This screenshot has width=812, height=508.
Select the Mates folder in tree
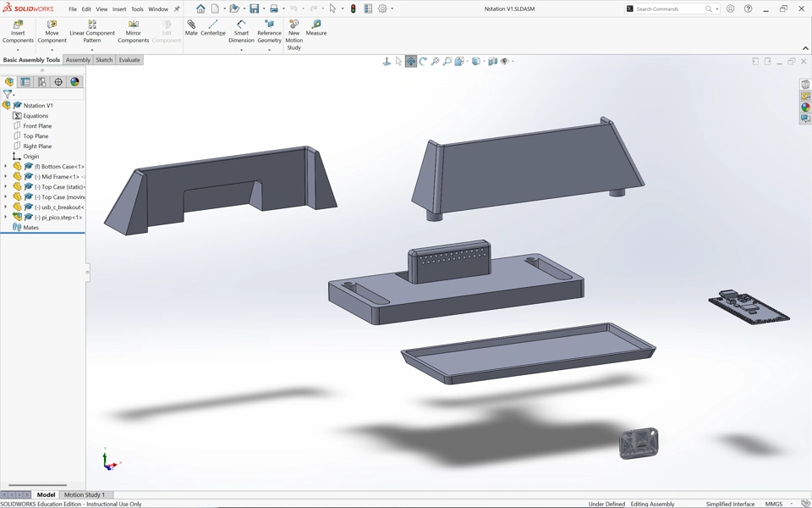click(30, 228)
